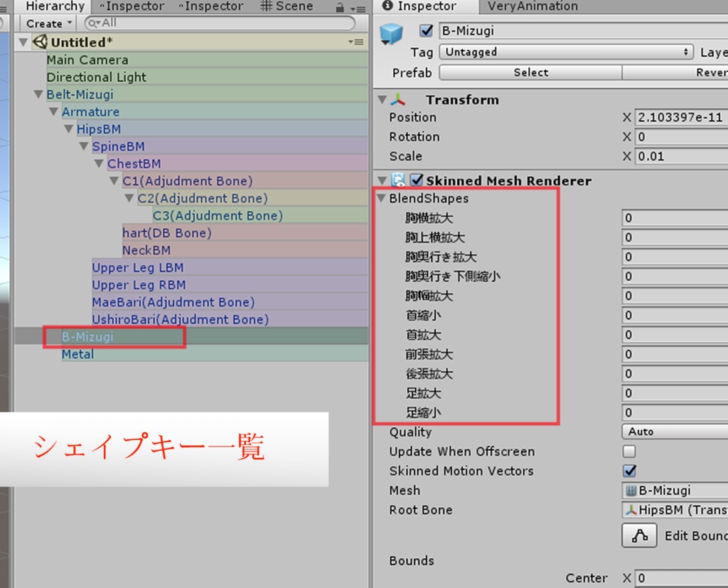
Task: Switch to the Hierarchy tab
Action: [x=54, y=6]
